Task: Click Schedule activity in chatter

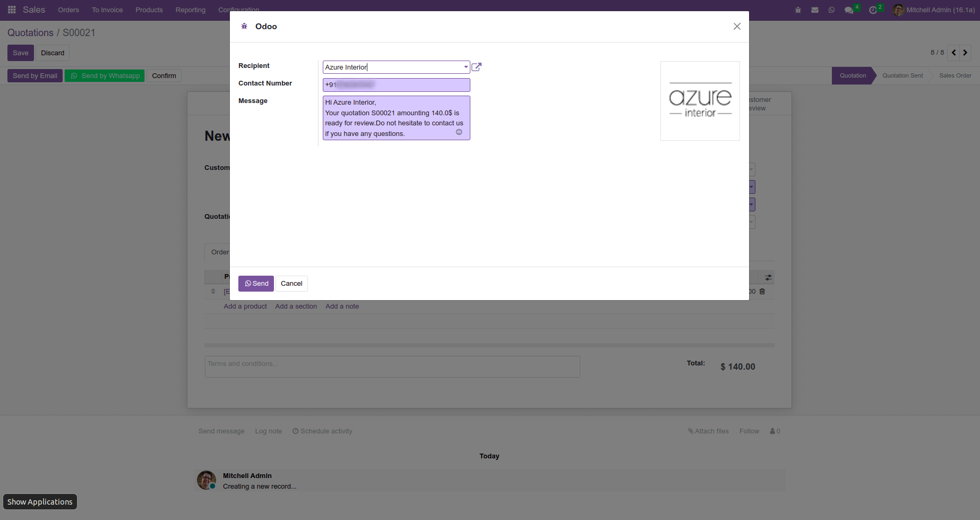Action: pyautogui.click(x=322, y=431)
